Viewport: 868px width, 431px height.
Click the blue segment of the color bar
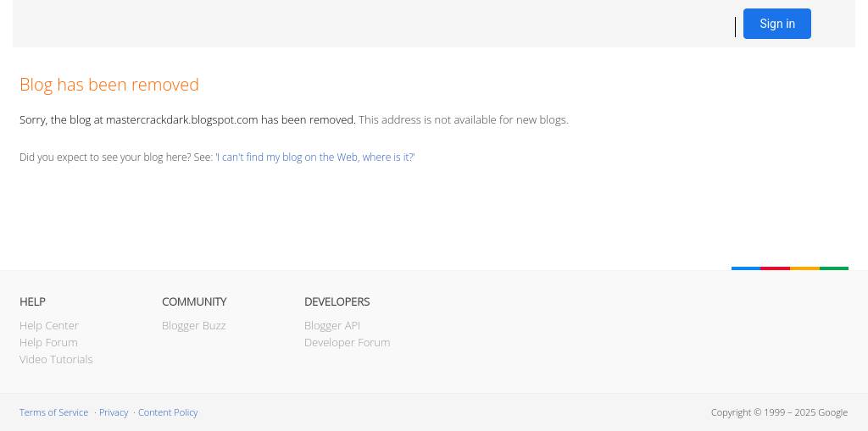746,268
